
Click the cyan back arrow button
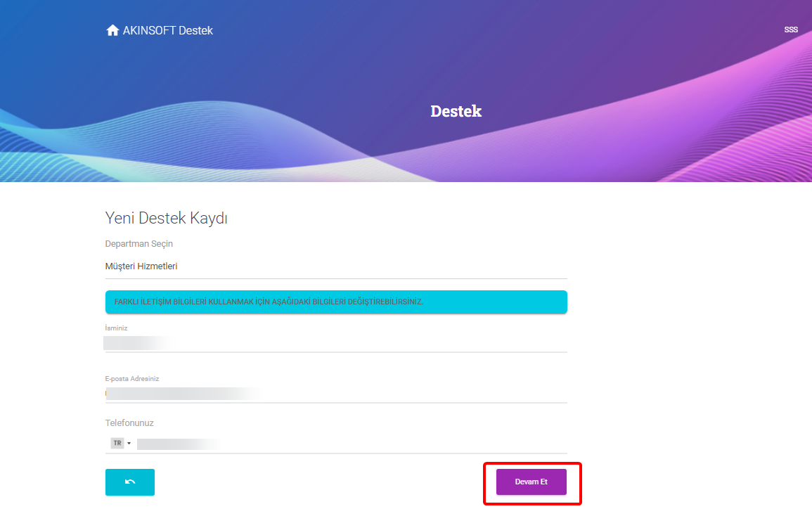(x=130, y=482)
